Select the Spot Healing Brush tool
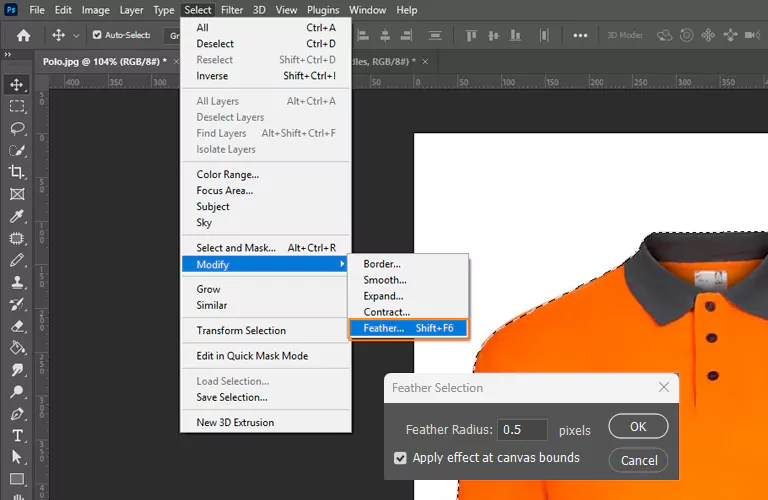Viewport: 768px width, 500px height. pos(17,238)
